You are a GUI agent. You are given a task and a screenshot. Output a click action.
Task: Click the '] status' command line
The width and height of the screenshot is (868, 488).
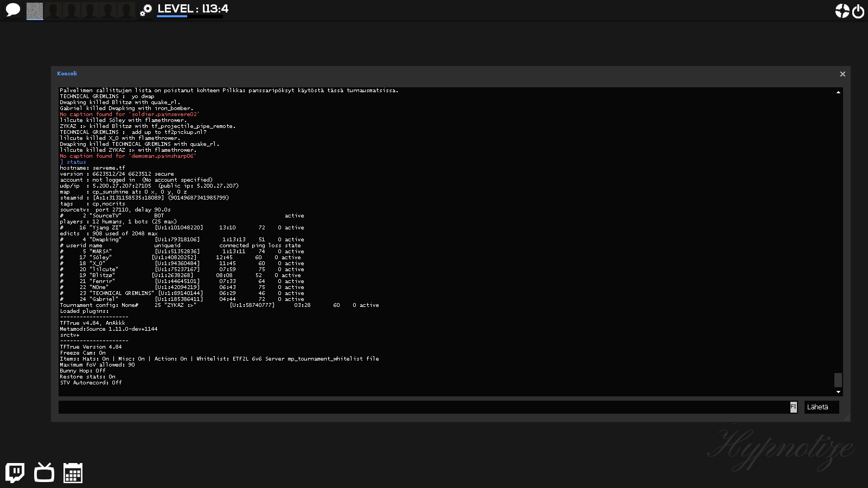click(73, 162)
